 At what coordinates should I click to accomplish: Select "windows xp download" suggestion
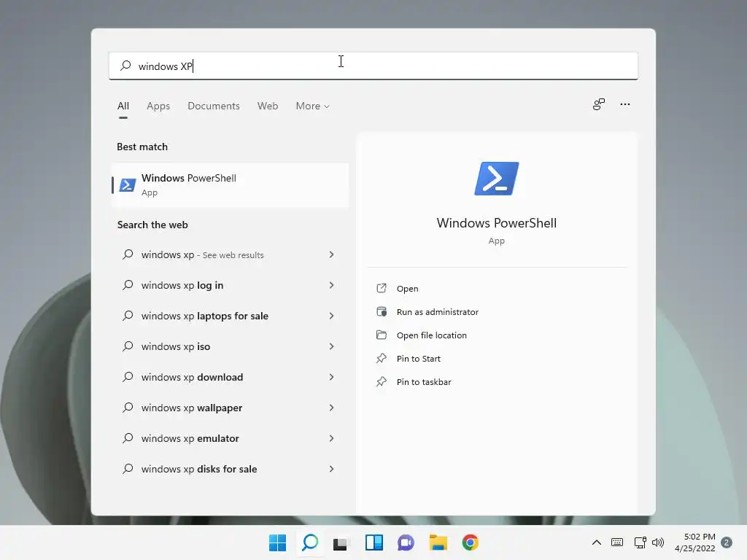[x=230, y=377]
